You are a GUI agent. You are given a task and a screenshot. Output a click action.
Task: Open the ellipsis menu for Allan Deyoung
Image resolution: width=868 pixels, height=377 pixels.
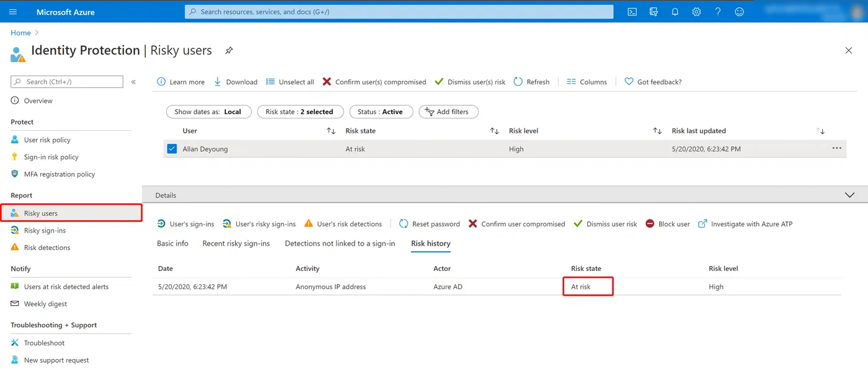click(x=837, y=148)
